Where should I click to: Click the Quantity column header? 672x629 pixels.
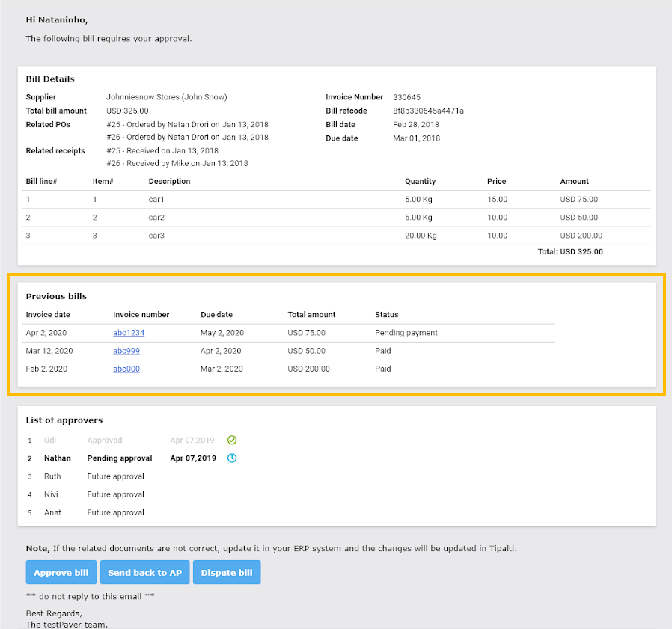click(420, 181)
